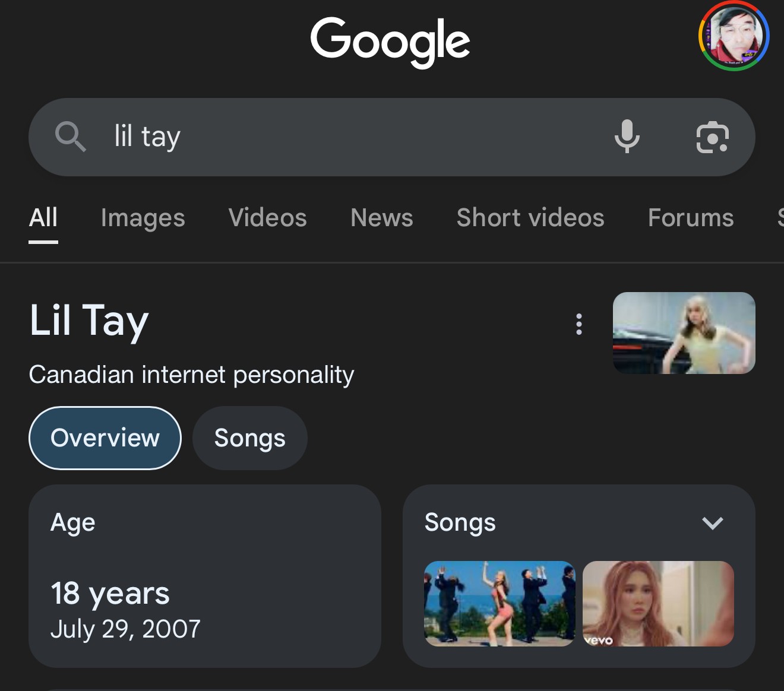
Task: Open Google Lens camera search icon
Action: point(712,137)
